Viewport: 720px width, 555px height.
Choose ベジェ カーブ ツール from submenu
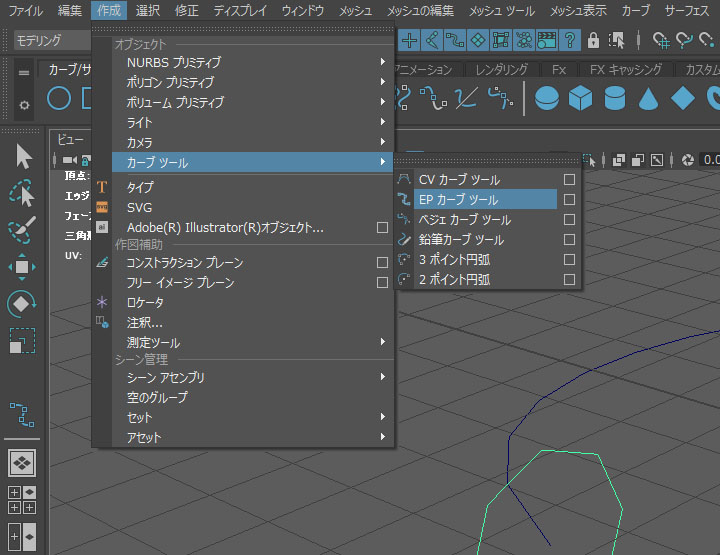464,220
